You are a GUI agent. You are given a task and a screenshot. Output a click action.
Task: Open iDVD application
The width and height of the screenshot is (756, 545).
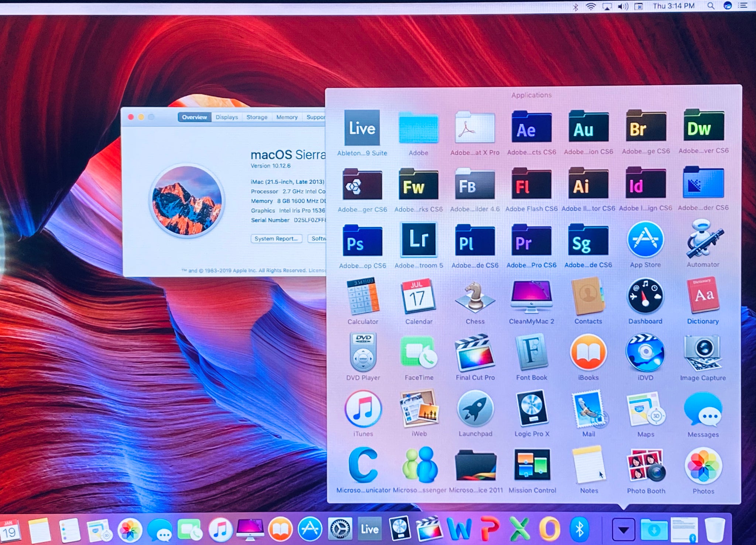(645, 353)
